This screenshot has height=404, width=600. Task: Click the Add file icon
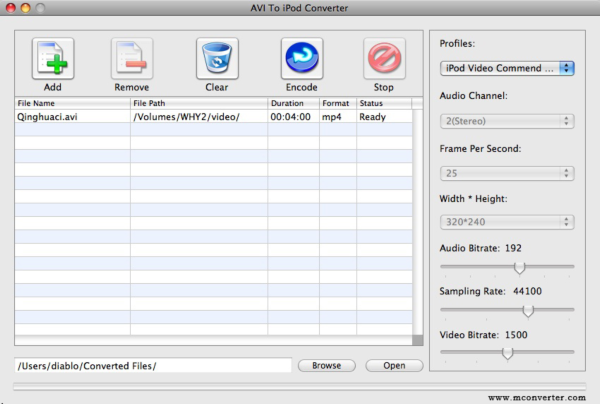point(53,59)
